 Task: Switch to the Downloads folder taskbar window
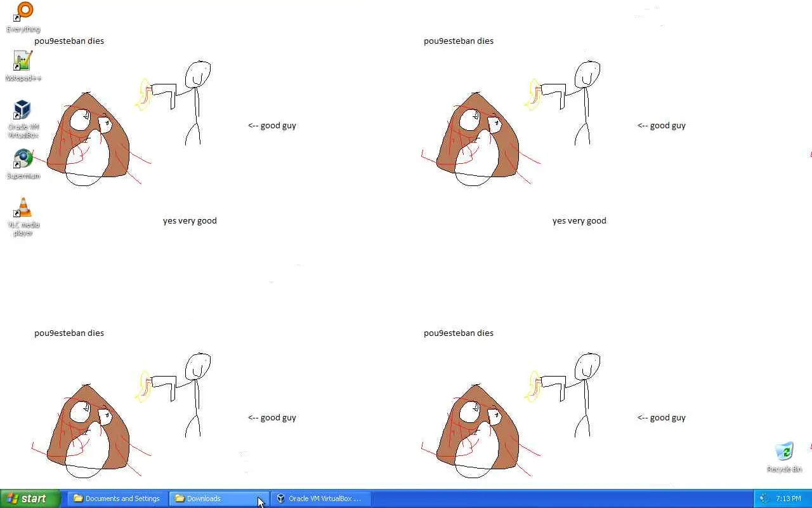point(219,498)
